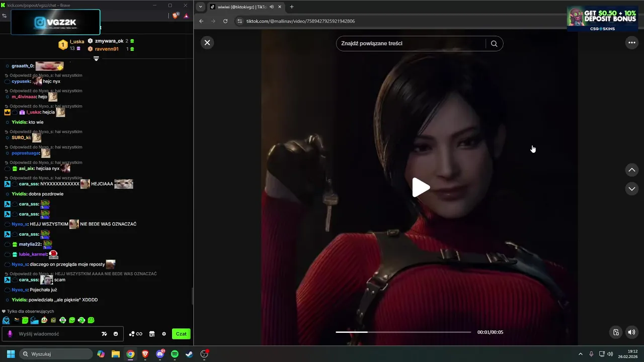Screen dimensions: 644x362
Task: Click message 'dlaczego on przegląda moje reposty'
Action: coord(67,264)
